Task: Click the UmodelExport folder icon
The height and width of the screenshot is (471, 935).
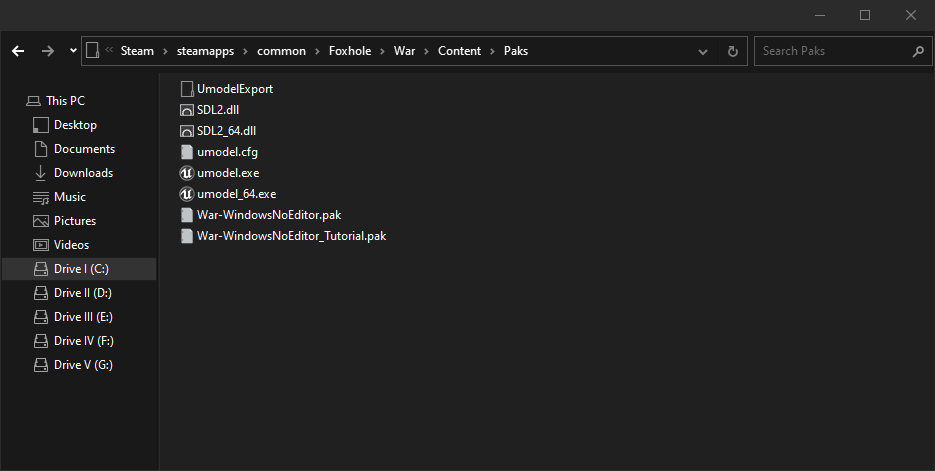Action: [x=186, y=89]
